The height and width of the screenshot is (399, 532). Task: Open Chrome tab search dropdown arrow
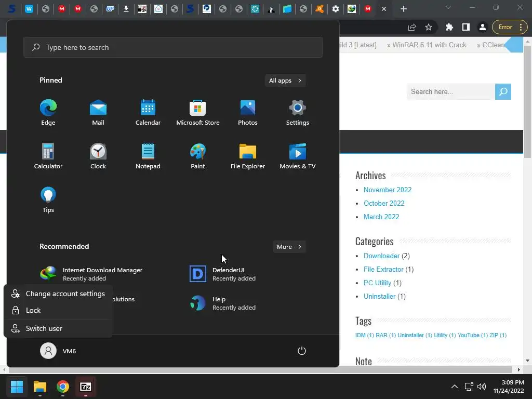click(448, 8)
